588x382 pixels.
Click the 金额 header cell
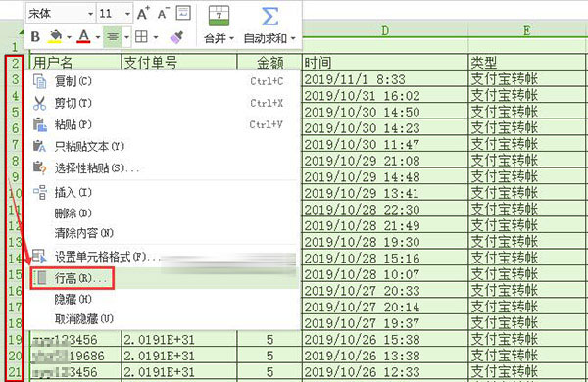coord(269,62)
